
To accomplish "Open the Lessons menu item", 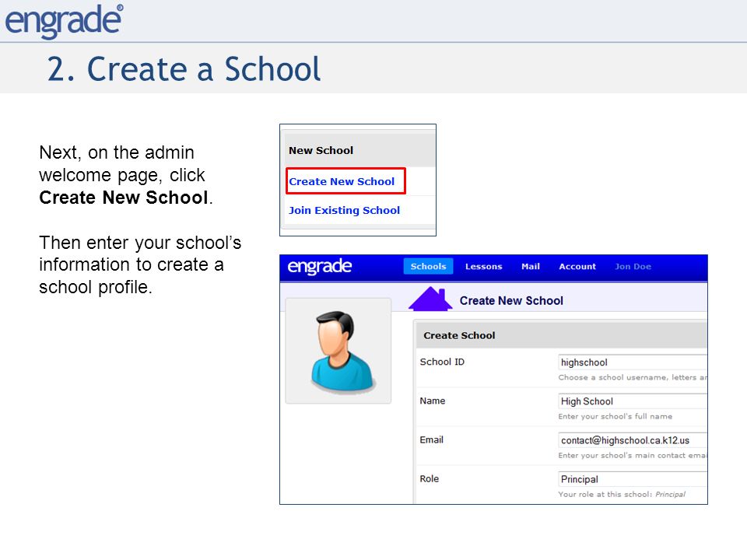I will 483,267.
